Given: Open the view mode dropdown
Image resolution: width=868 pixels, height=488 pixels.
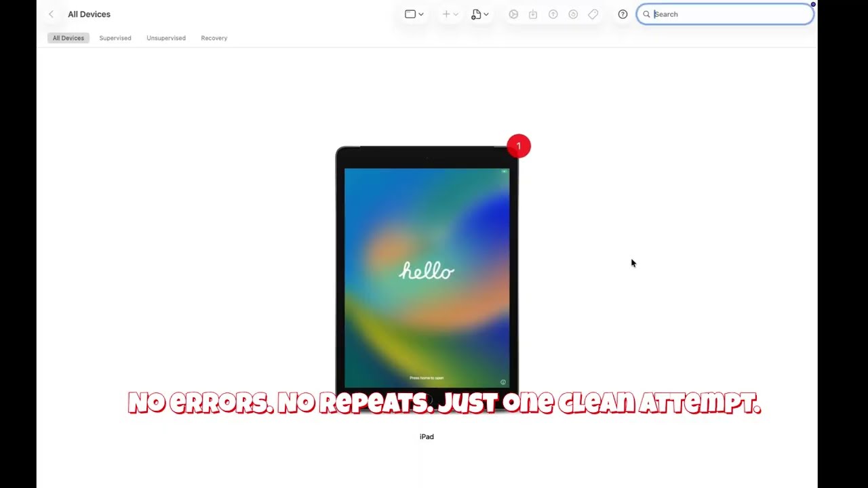Looking at the screenshot, I should (414, 14).
